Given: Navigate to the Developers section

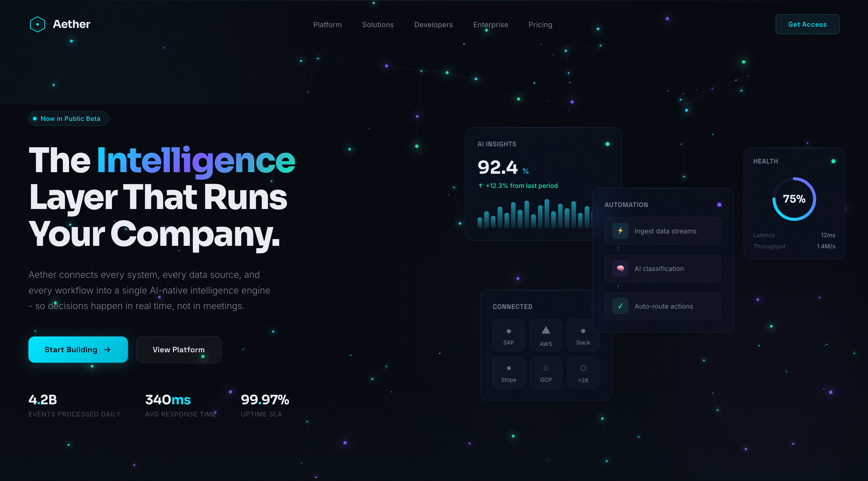Looking at the screenshot, I should point(433,24).
